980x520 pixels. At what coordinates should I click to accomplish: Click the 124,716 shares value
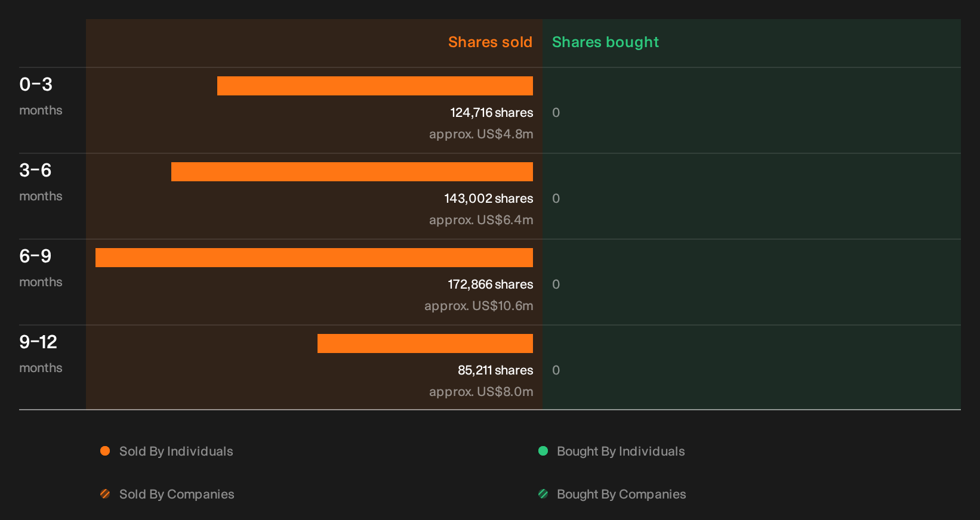492,113
